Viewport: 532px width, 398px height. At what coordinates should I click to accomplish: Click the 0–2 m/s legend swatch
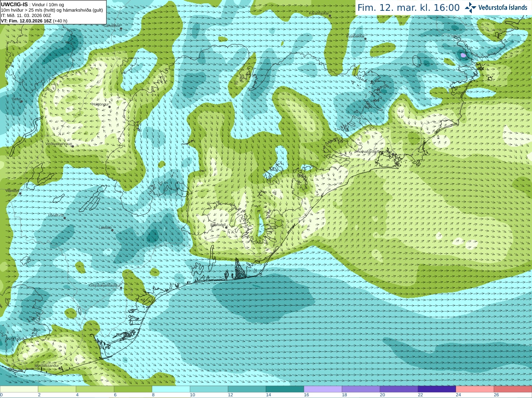click(19, 389)
